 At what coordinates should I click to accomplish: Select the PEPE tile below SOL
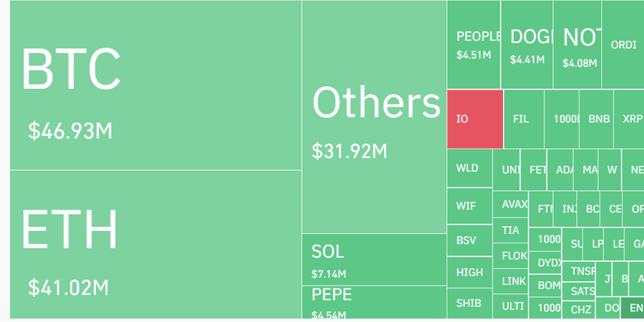[374, 302]
